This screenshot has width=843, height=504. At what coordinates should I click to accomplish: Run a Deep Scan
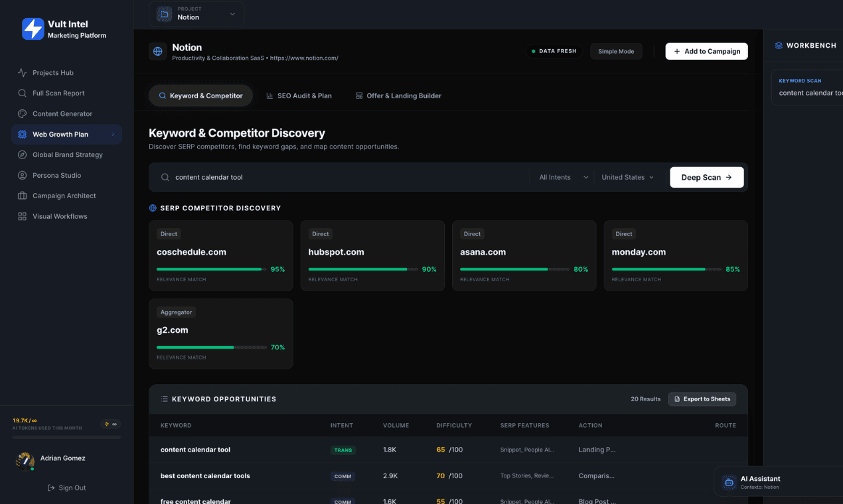[x=706, y=177]
